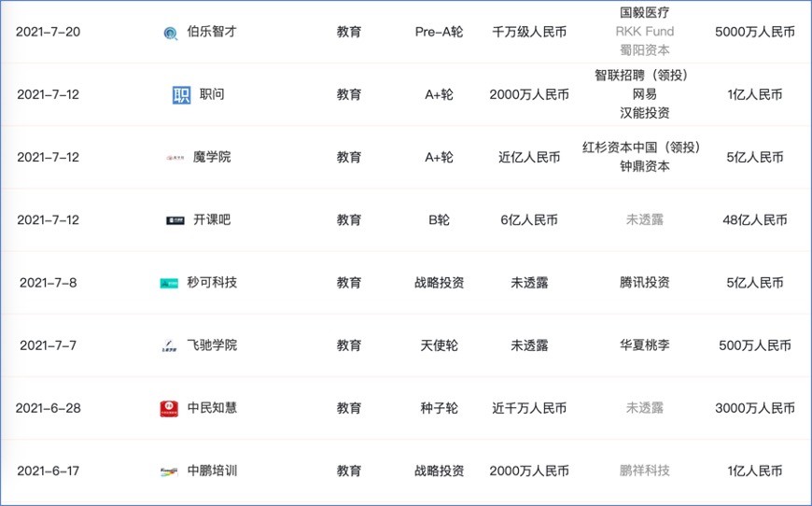Screen dimensions: 812x506
Task: Click the 5000万人民币 valuation cell
Action: tap(755, 32)
